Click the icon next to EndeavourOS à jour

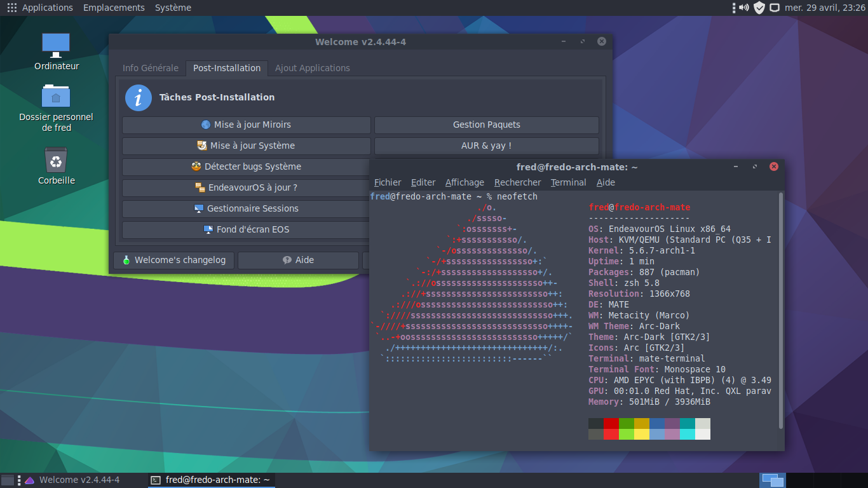[200, 187]
